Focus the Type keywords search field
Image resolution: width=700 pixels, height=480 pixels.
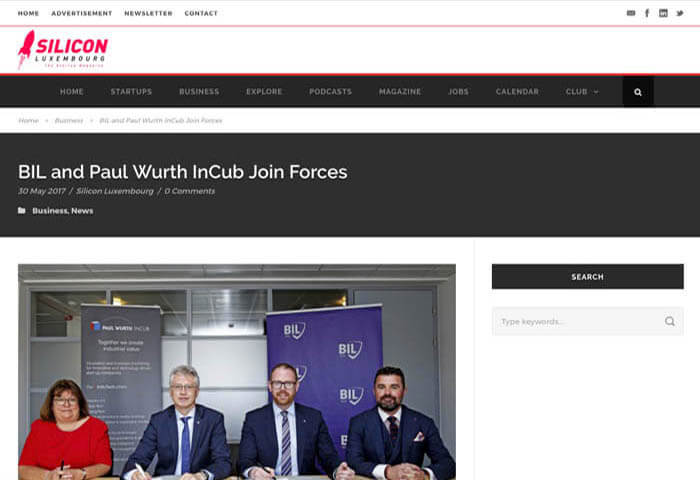pyautogui.click(x=588, y=321)
